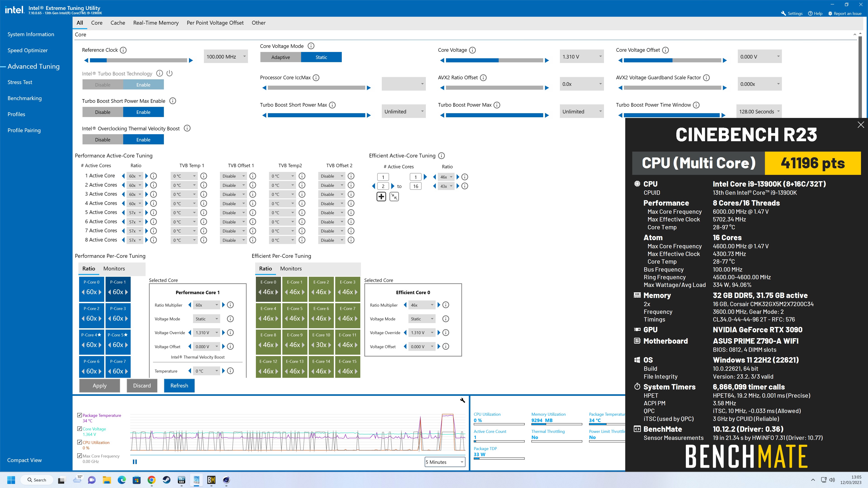Click the Core Voltage slider track
Screen dimensions: 868x488
(494, 60)
